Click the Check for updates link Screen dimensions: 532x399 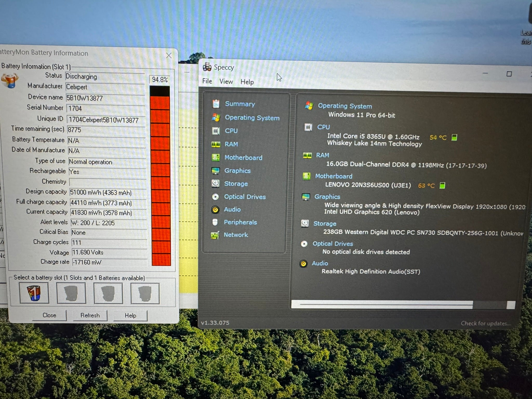click(486, 323)
